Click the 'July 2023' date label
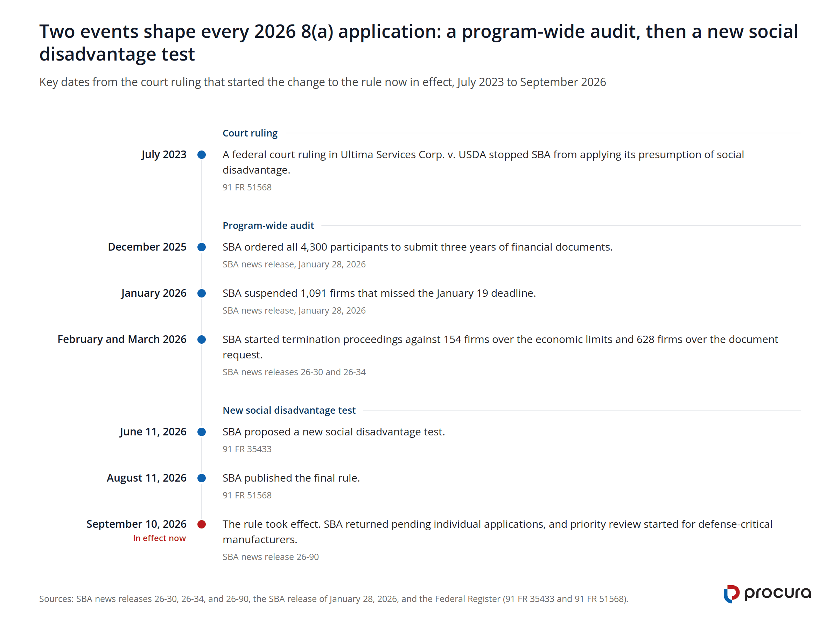This screenshot has width=840, height=623. point(164,155)
